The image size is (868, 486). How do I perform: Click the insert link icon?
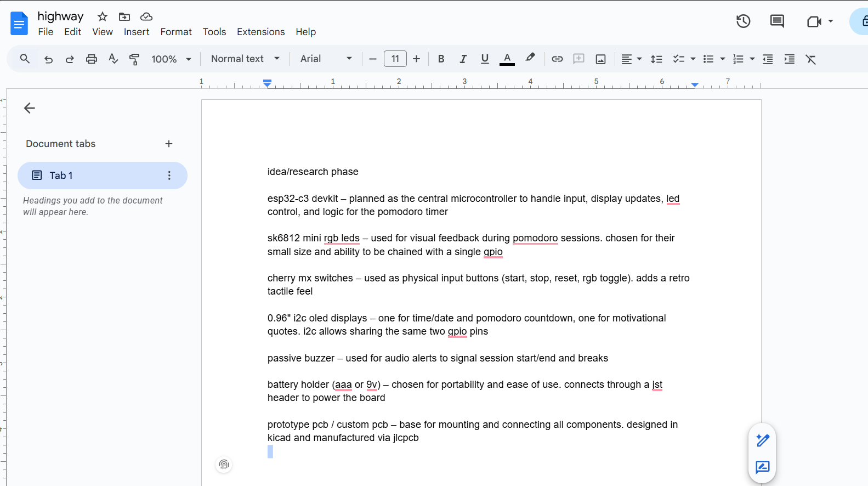[557, 59]
